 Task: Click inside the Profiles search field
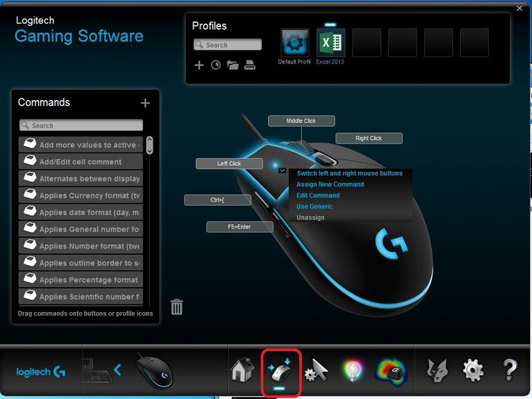tap(228, 45)
